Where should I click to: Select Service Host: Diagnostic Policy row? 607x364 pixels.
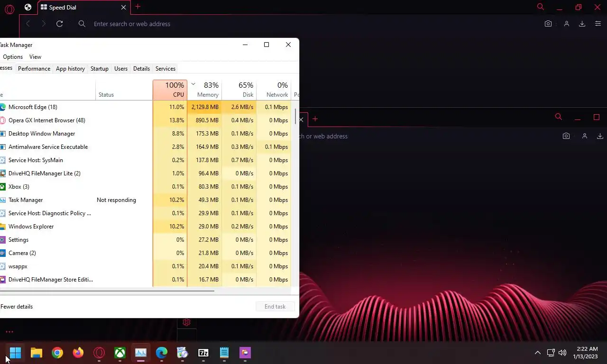145,213
